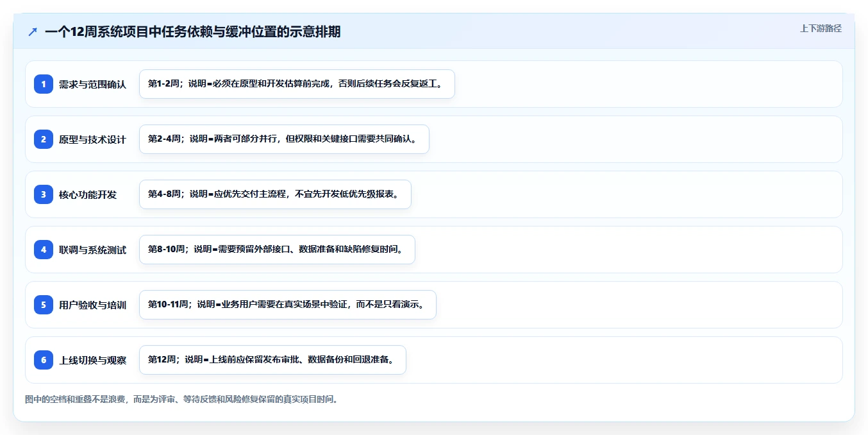Click the 用户验收与培训 step label
The width and height of the screenshot is (868, 435).
pos(92,305)
